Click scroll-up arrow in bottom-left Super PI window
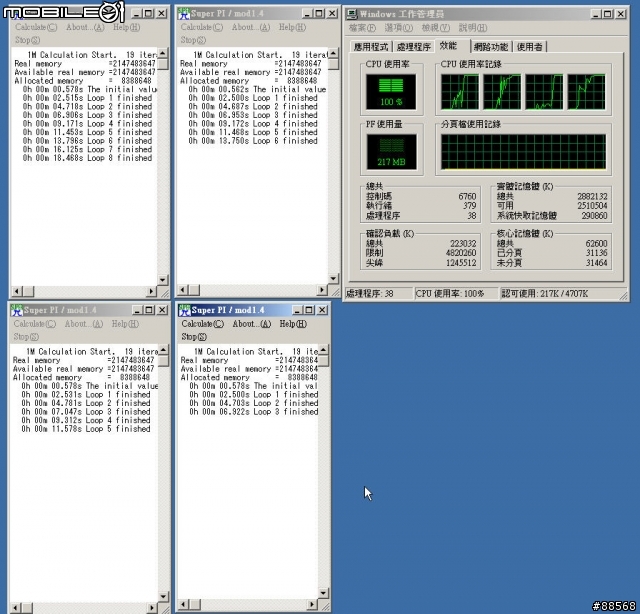The image size is (640, 614). (x=163, y=350)
